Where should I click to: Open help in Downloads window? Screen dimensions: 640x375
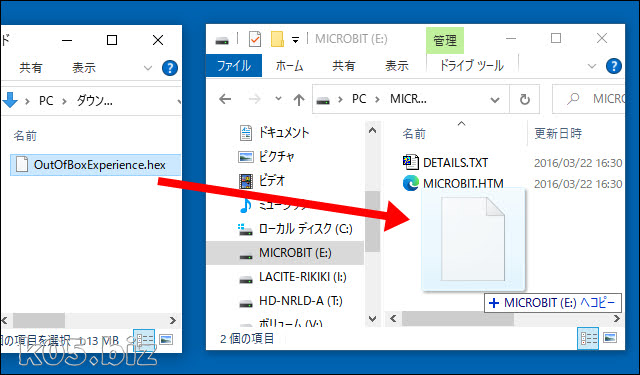point(170,68)
